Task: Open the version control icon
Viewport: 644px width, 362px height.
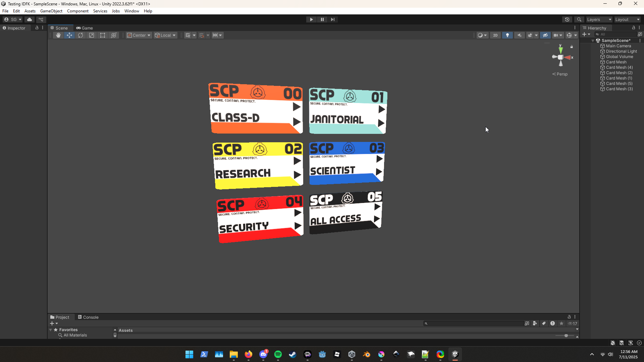Action: point(41,19)
